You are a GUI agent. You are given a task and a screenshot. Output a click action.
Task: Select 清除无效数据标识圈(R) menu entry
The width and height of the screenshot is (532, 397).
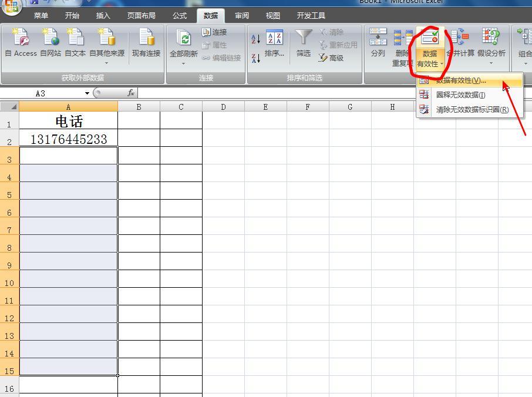[x=470, y=109]
